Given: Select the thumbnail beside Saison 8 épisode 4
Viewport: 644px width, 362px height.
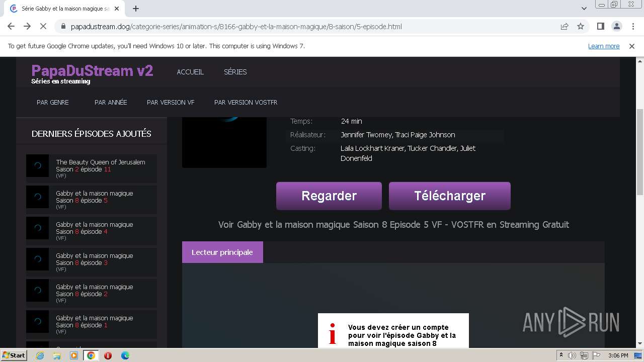Looking at the screenshot, I should tap(38, 228).
